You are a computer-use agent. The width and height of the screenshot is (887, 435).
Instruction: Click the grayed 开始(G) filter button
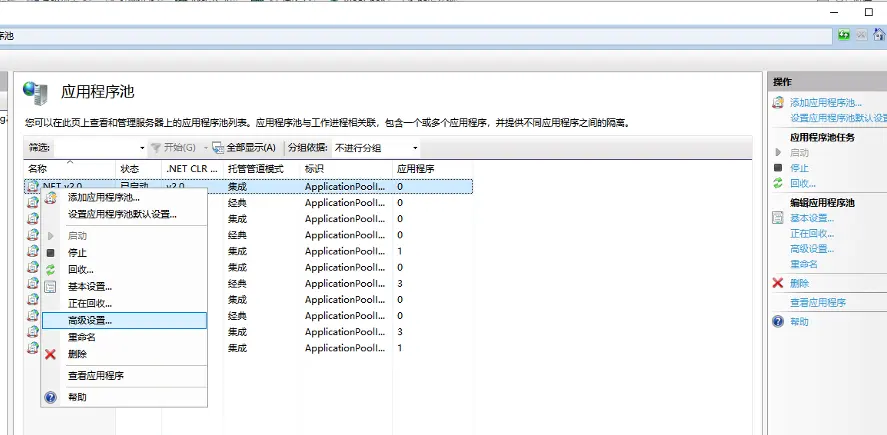point(173,148)
